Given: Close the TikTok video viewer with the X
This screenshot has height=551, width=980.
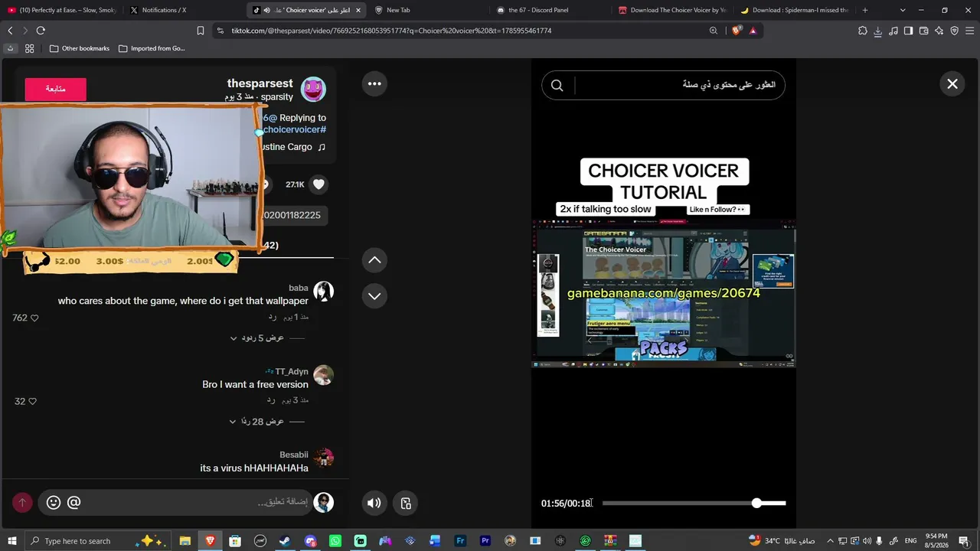Looking at the screenshot, I should (x=952, y=84).
